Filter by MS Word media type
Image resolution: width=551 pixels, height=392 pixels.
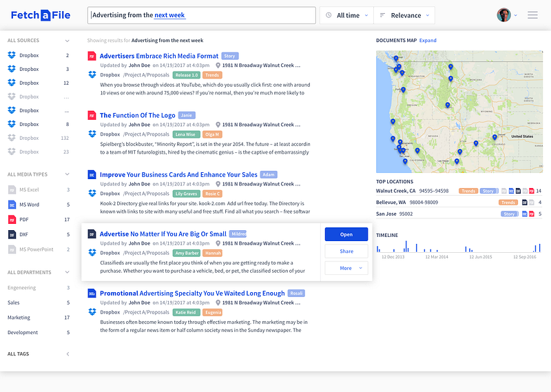tap(39, 205)
